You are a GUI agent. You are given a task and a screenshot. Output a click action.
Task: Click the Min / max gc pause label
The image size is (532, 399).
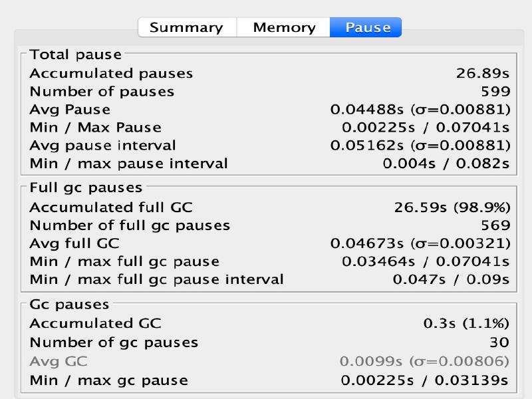pos(108,381)
